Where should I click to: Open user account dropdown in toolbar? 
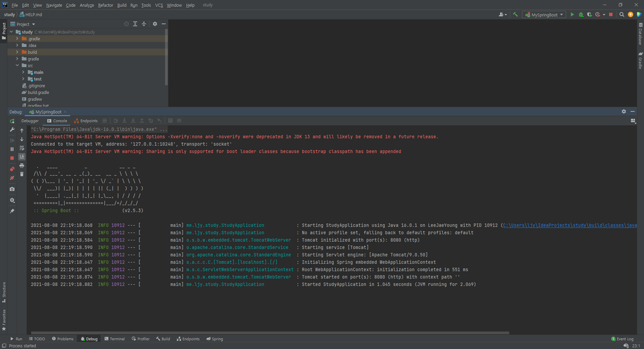[503, 15]
